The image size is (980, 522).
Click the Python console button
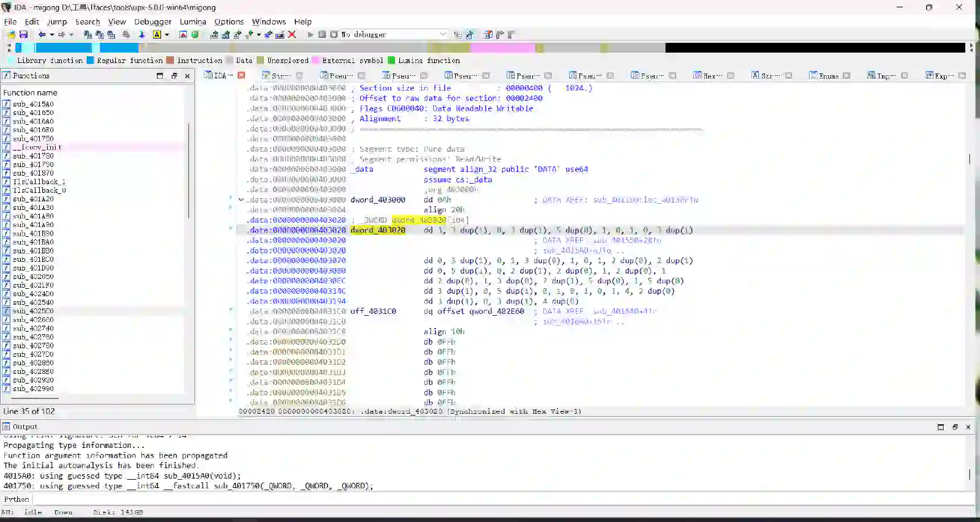17,499
